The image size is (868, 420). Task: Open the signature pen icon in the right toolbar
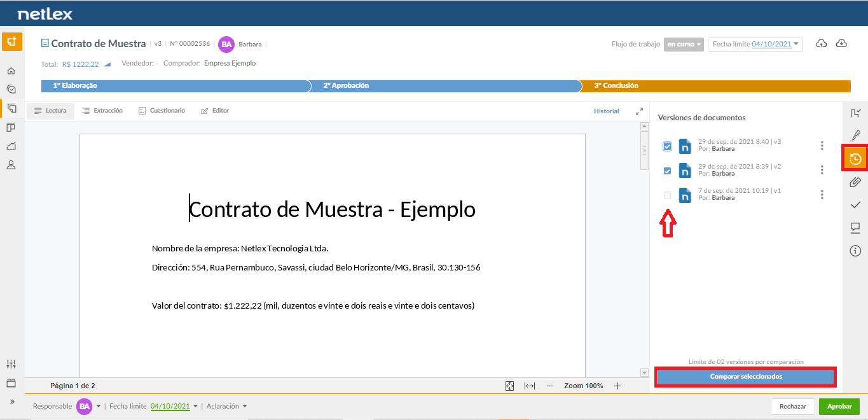[x=855, y=136]
